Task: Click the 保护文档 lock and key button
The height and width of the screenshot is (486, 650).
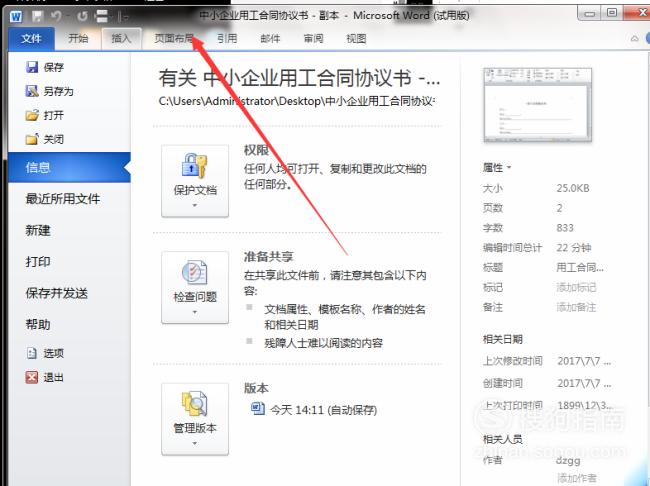Action: coord(195,181)
